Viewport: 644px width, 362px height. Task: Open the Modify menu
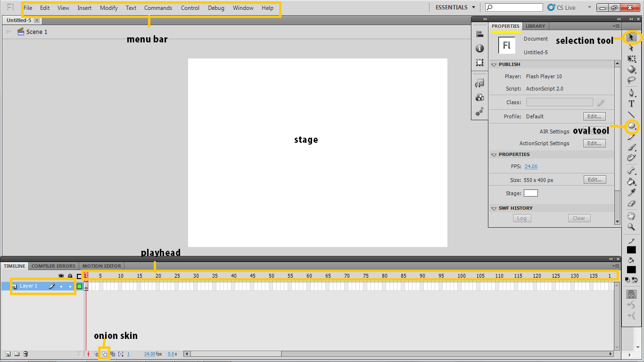tap(109, 8)
